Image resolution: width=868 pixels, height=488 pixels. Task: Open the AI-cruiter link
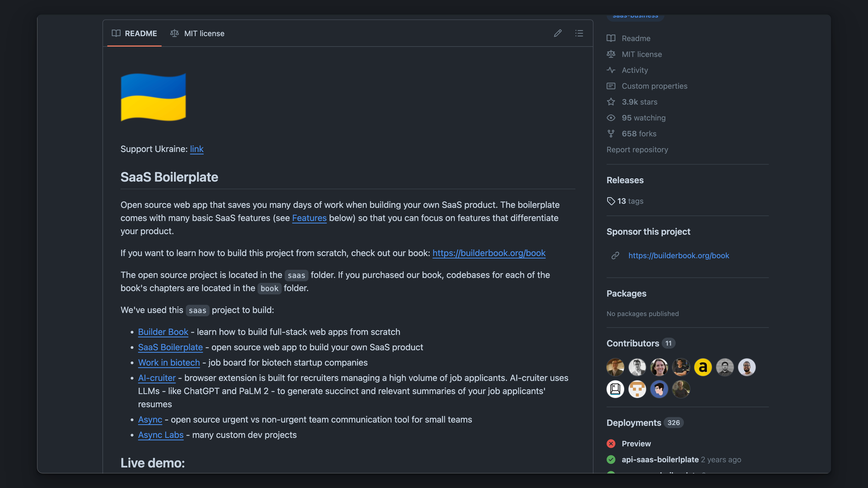tap(157, 378)
